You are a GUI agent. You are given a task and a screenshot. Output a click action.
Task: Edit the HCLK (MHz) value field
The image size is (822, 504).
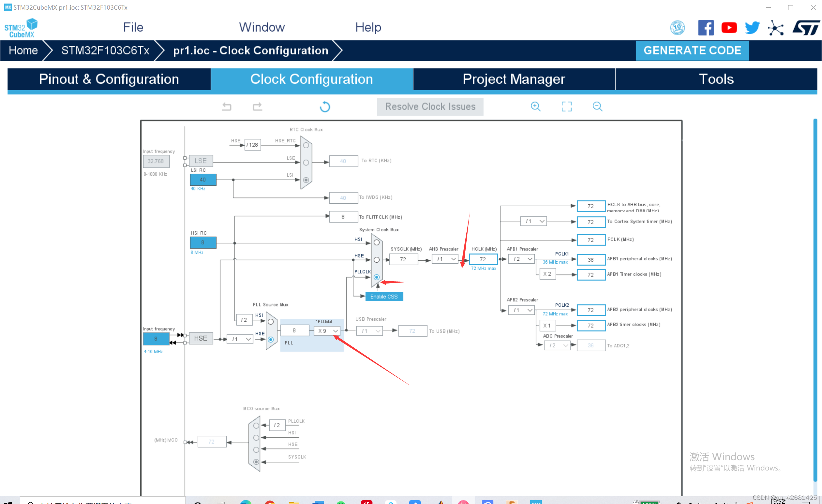(483, 259)
